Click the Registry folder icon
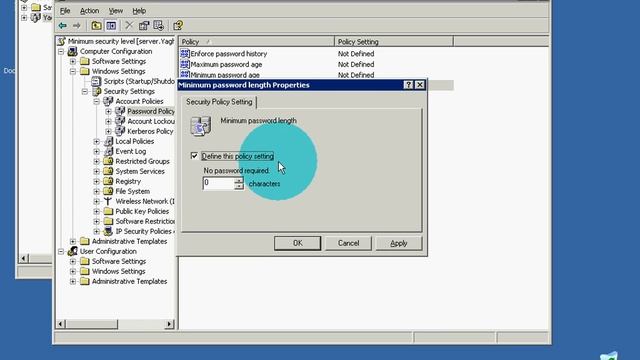 108,181
